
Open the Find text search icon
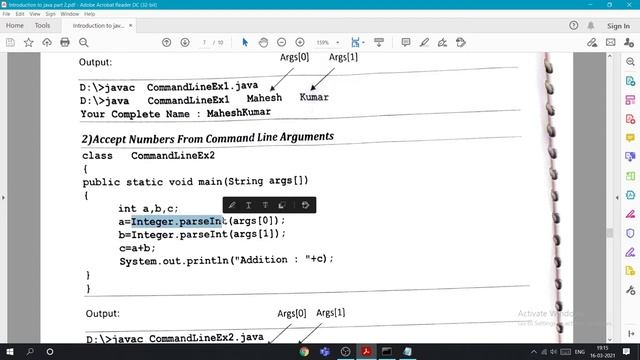[84, 42]
